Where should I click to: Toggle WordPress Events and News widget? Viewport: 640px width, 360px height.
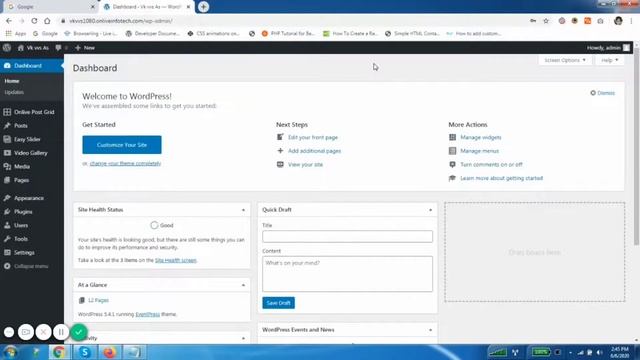click(430, 330)
